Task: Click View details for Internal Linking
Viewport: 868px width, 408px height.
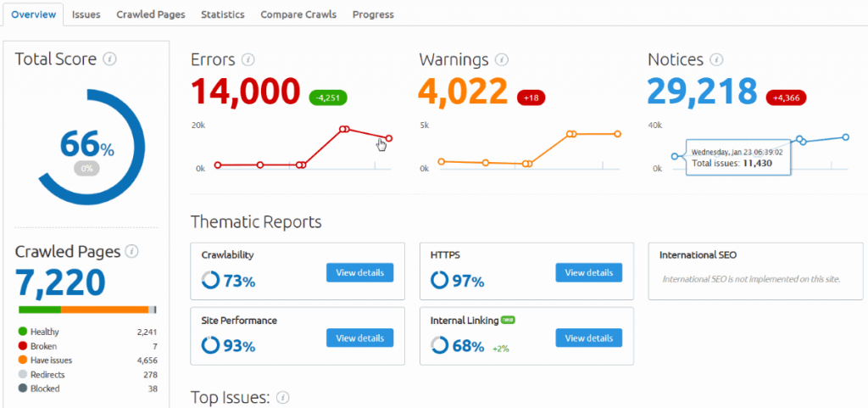Action: pyautogui.click(x=588, y=338)
